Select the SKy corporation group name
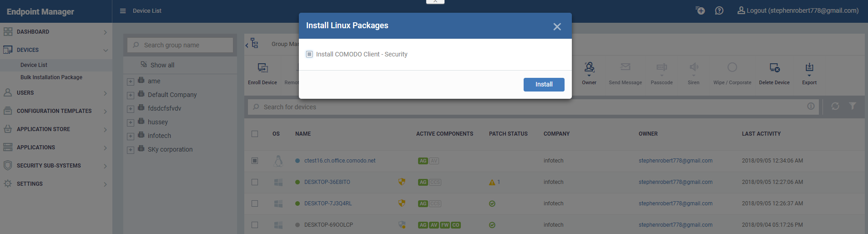 (170, 149)
